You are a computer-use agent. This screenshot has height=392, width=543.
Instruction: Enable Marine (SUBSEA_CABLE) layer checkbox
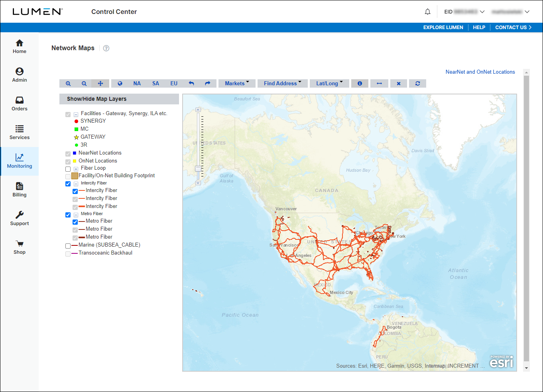coord(68,246)
